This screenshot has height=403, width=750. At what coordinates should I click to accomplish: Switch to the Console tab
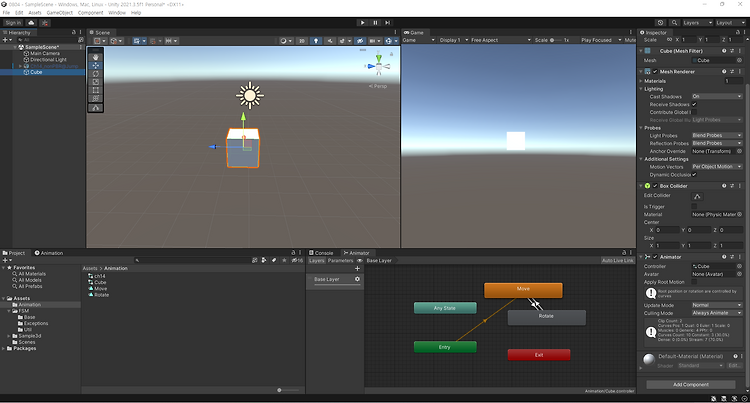320,253
